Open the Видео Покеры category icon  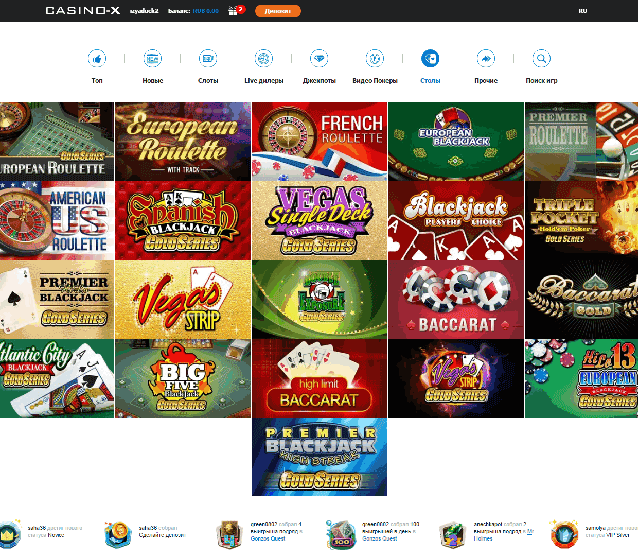375,58
